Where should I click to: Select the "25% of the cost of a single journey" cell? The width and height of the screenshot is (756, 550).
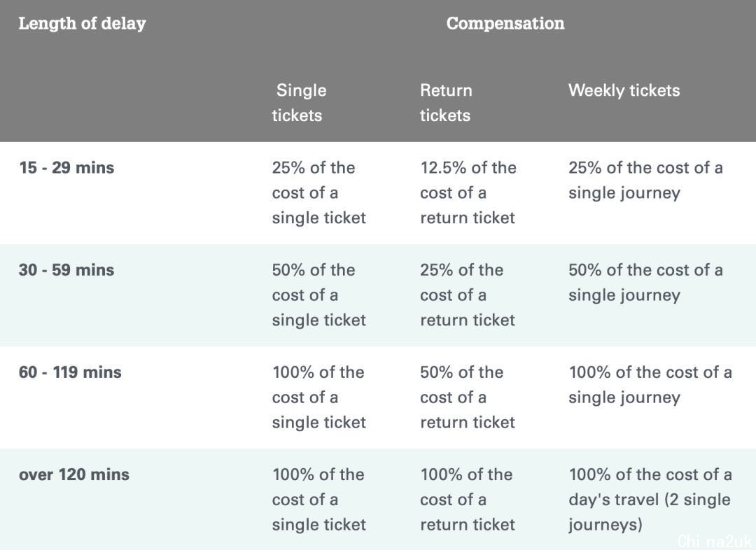coord(645,181)
